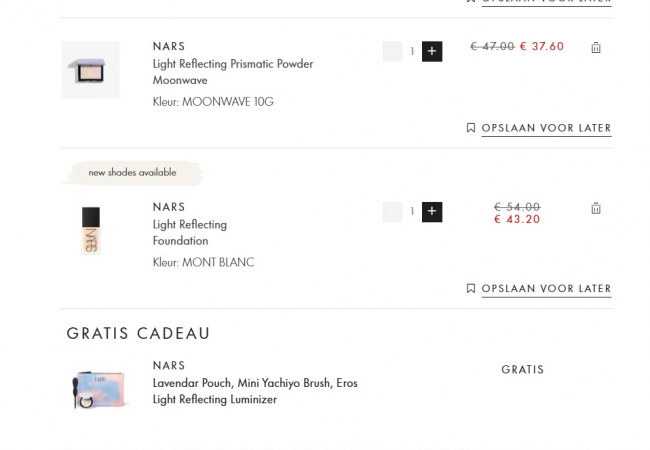Decrease quantity of Light Reflecting Foundation
Viewport: 650px width, 450px height.
pyautogui.click(x=392, y=212)
